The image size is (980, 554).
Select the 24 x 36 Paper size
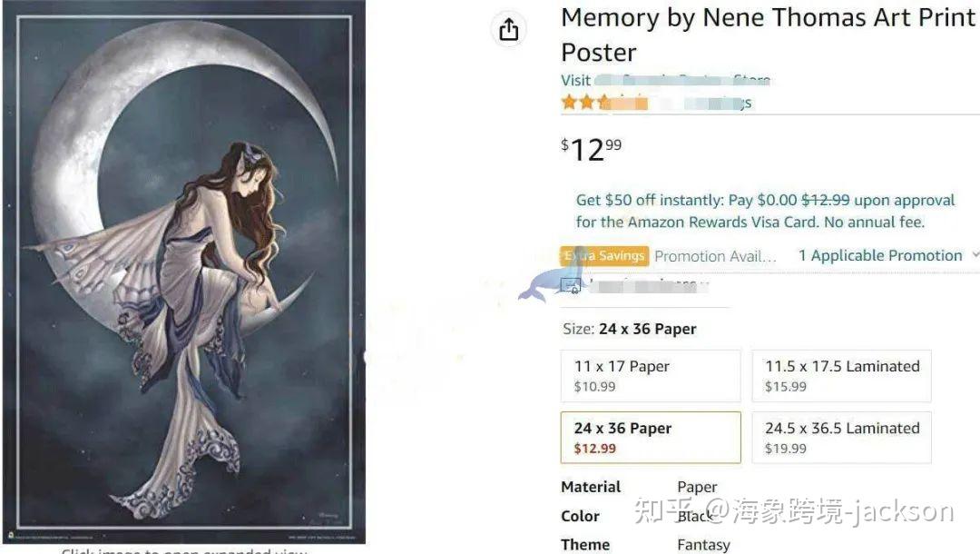click(651, 438)
